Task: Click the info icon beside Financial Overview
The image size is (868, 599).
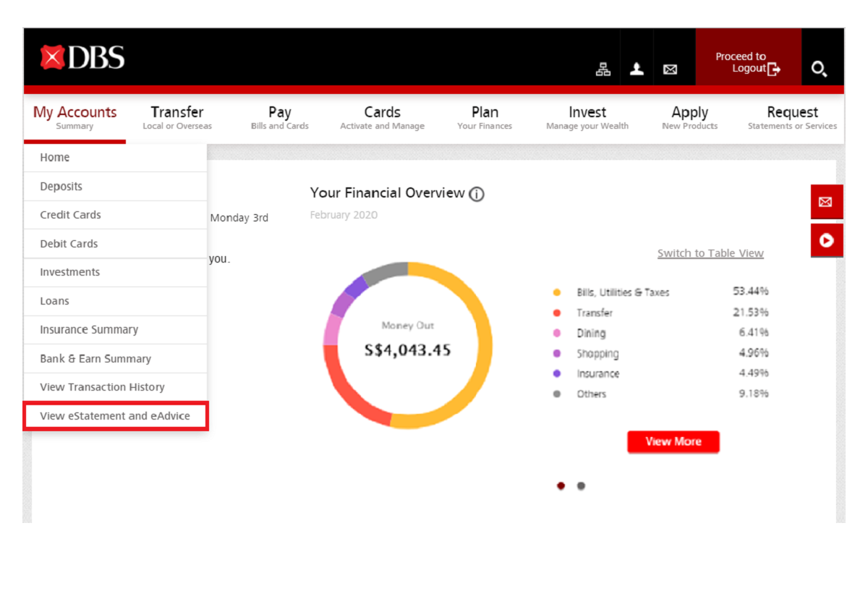Action: [x=476, y=194]
